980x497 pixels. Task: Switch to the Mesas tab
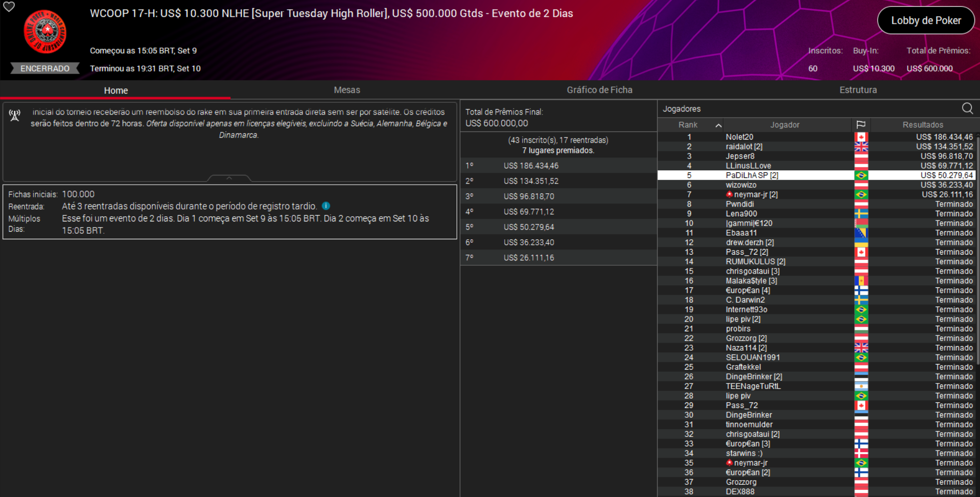pyautogui.click(x=346, y=90)
